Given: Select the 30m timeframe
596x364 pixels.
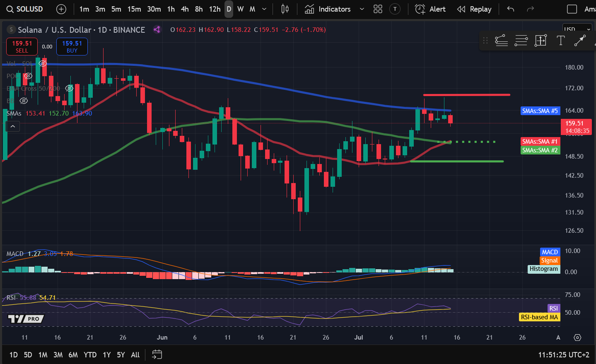Looking at the screenshot, I should coord(154,9).
